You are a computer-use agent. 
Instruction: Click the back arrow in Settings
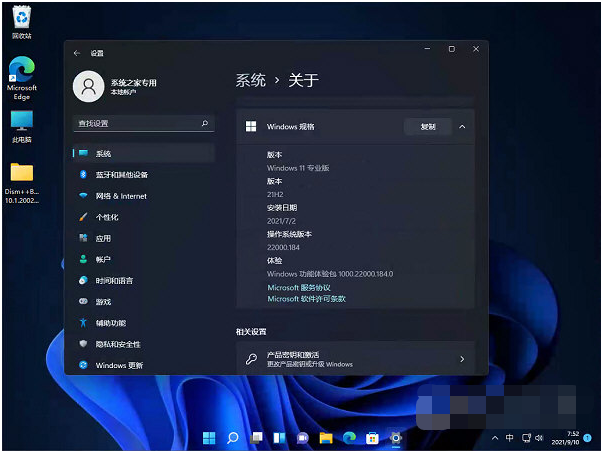click(x=77, y=53)
